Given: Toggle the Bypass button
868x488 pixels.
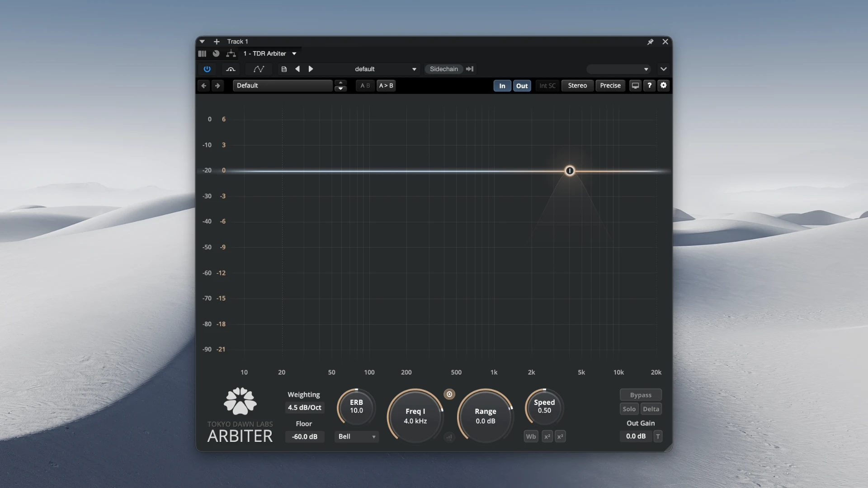Looking at the screenshot, I should 641,395.
